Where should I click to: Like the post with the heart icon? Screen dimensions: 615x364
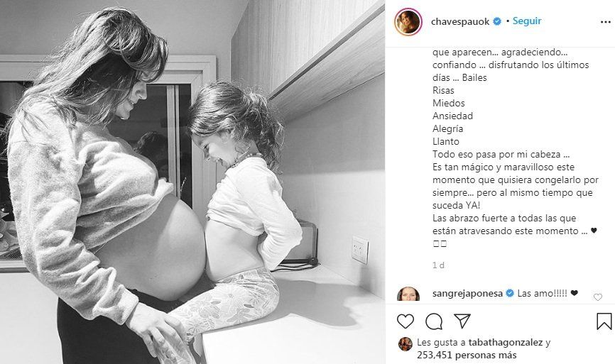(x=406, y=321)
